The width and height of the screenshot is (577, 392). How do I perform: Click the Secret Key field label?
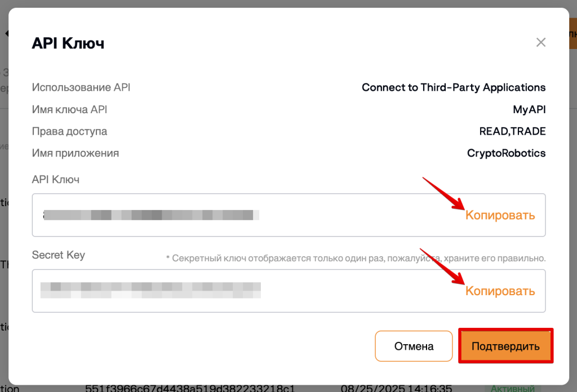pos(59,255)
